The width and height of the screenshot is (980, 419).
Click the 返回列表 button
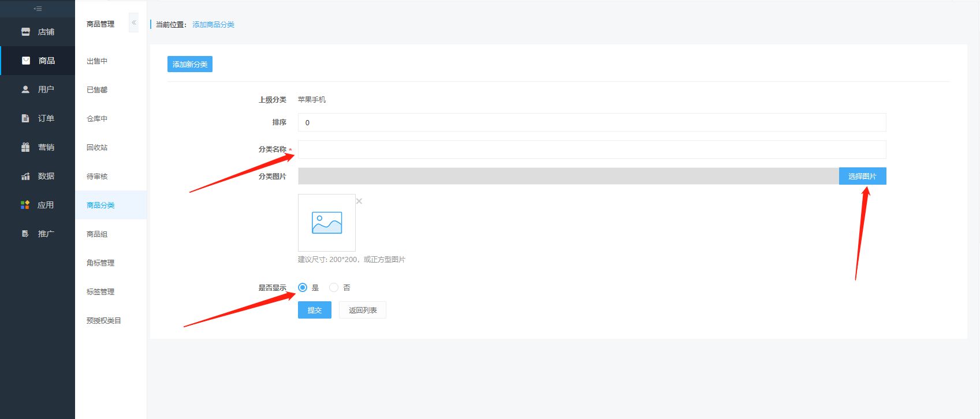[x=363, y=310]
